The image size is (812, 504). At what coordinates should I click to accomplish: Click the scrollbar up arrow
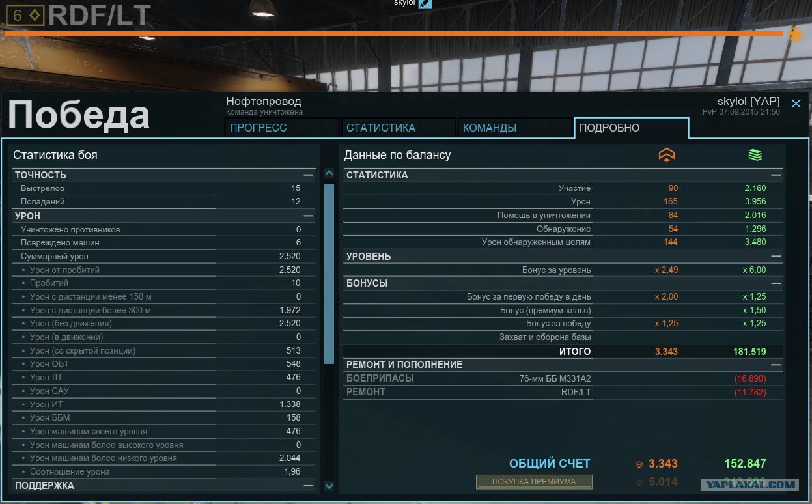[329, 173]
